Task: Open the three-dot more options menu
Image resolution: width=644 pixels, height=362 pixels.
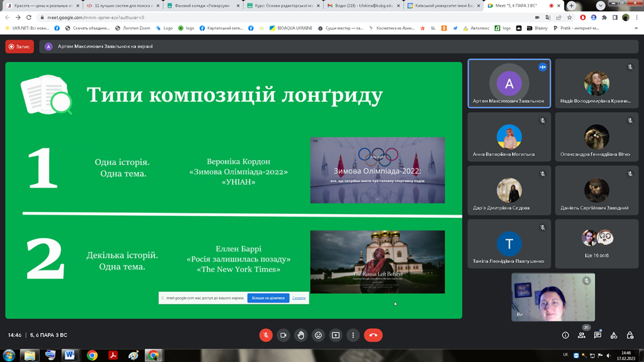Action: click(353, 336)
